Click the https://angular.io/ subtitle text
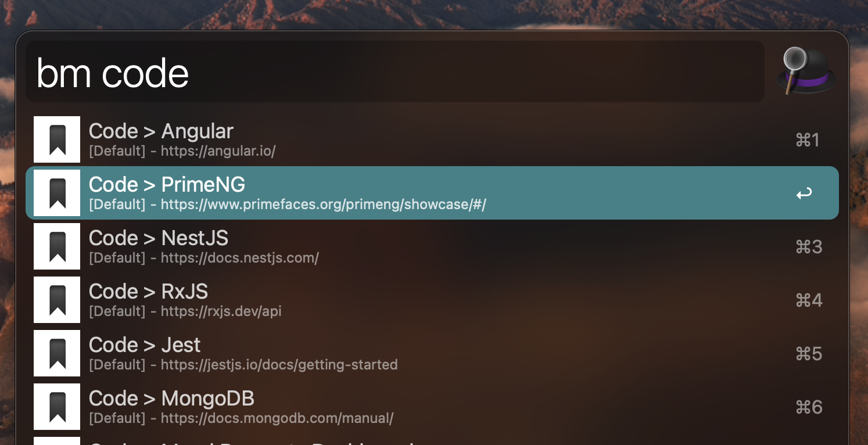This screenshot has height=445, width=868. click(x=218, y=152)
